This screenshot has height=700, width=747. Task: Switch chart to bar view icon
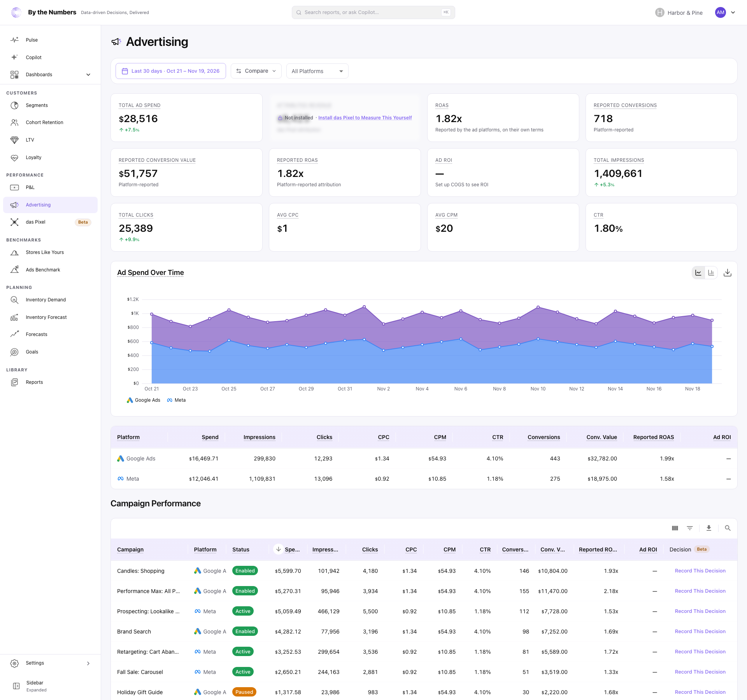(711, 273)
